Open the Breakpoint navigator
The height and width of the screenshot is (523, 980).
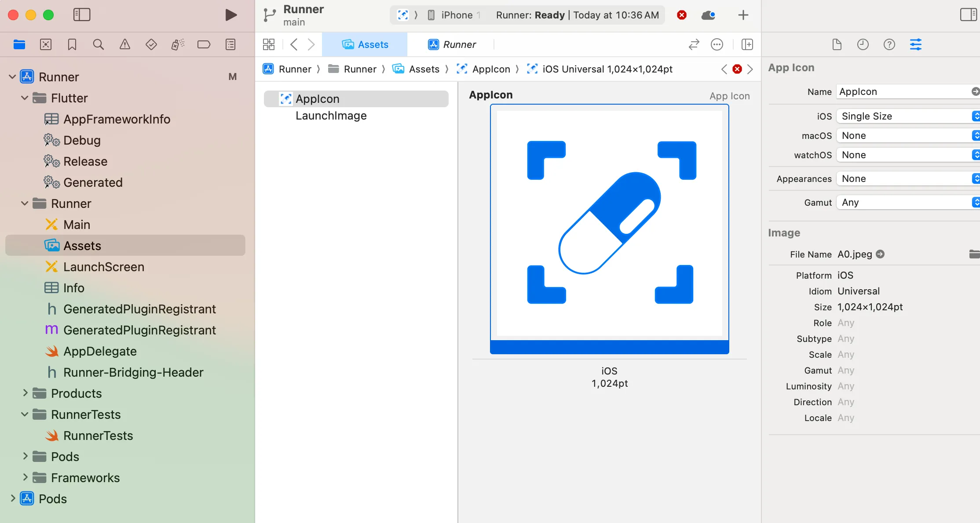204,44
